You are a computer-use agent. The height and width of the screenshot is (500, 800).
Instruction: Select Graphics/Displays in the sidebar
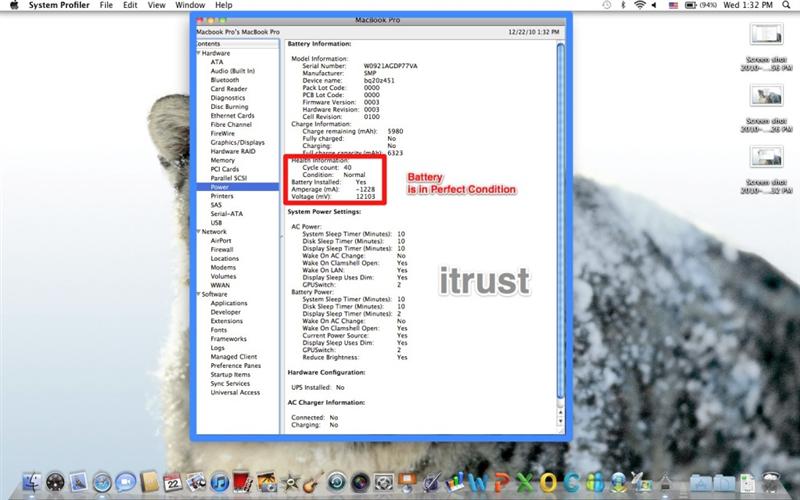pyautogui.click(x=237, y=142)
